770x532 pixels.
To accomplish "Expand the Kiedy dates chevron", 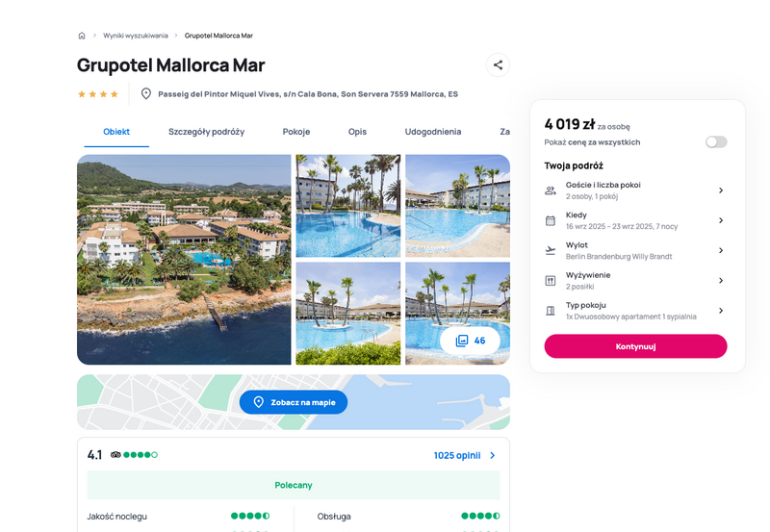I will (721, 220).
